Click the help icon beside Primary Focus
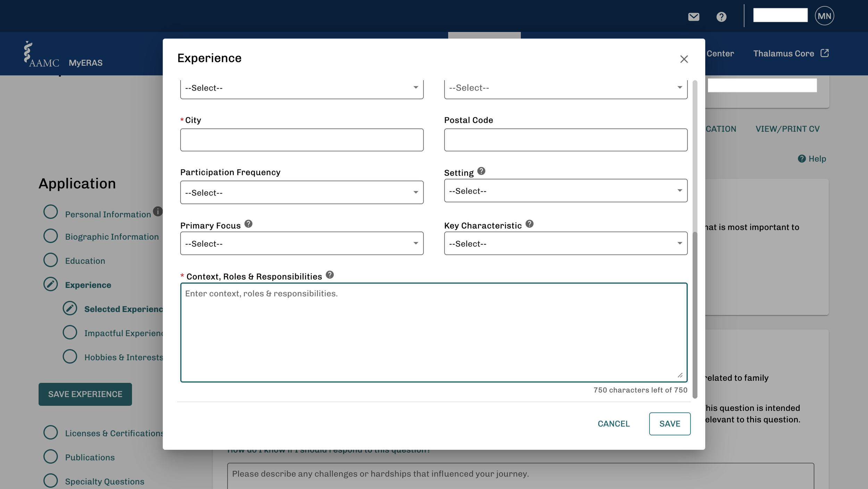868x489 pixels. coord(248,224)
